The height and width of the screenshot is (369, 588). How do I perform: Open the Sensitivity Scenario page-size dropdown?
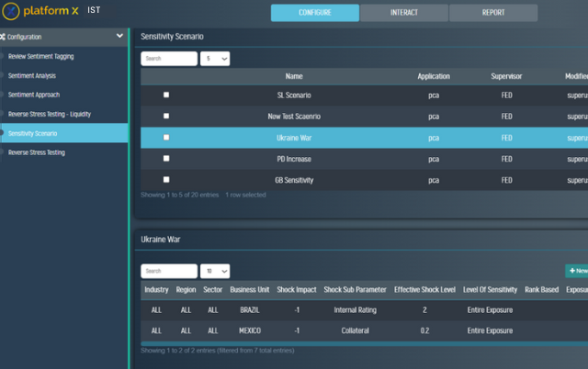pyautogui.click(x=215, y=58)
